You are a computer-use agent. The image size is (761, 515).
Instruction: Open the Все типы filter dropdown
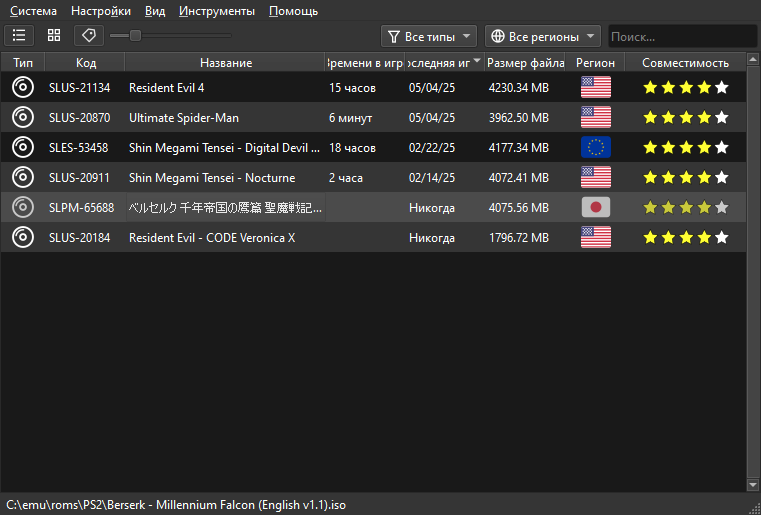point(429,36)
